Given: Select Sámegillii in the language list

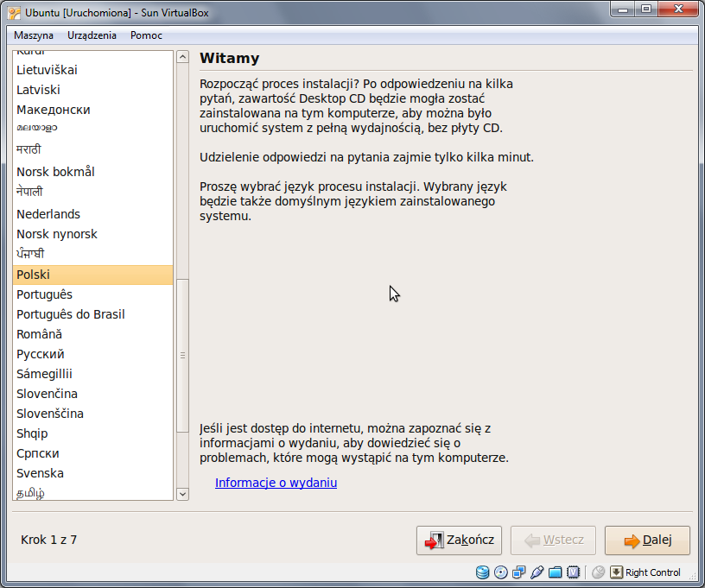Looking at the screenshot, I should [x=92, y=374].
